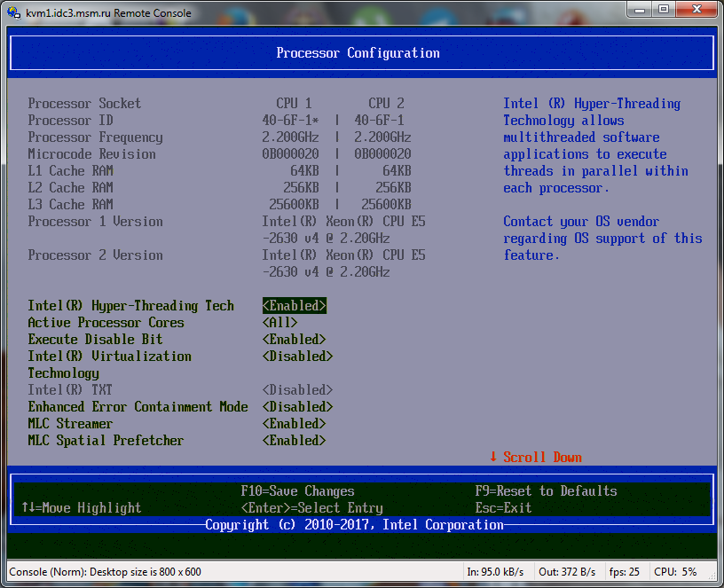
Task: Click the Intel Corporation copyright line
Action: (354, 524)
